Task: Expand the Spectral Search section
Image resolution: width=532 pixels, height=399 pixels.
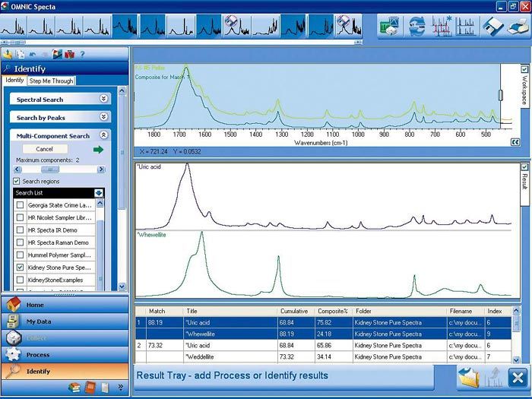Action: click(104, 99)
